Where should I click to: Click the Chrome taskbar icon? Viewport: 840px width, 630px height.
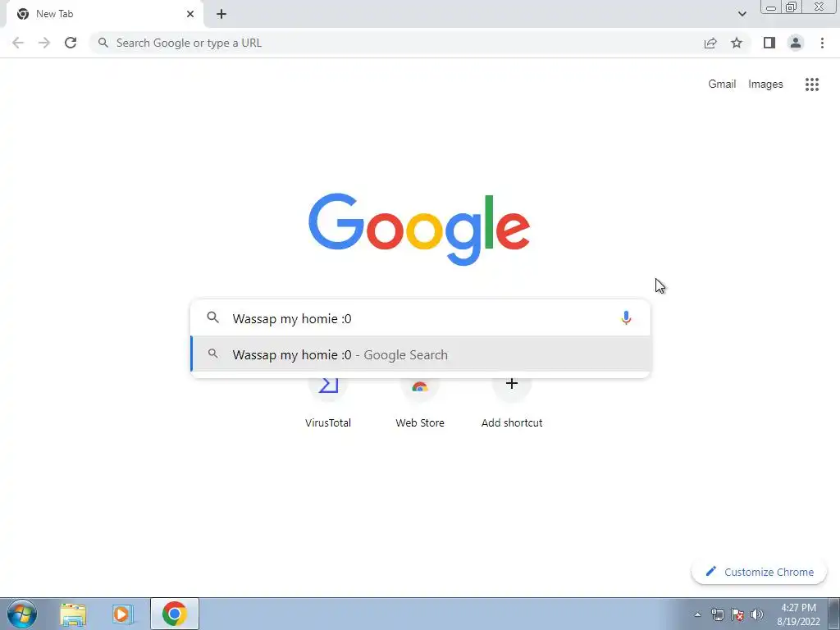[175, 614]
